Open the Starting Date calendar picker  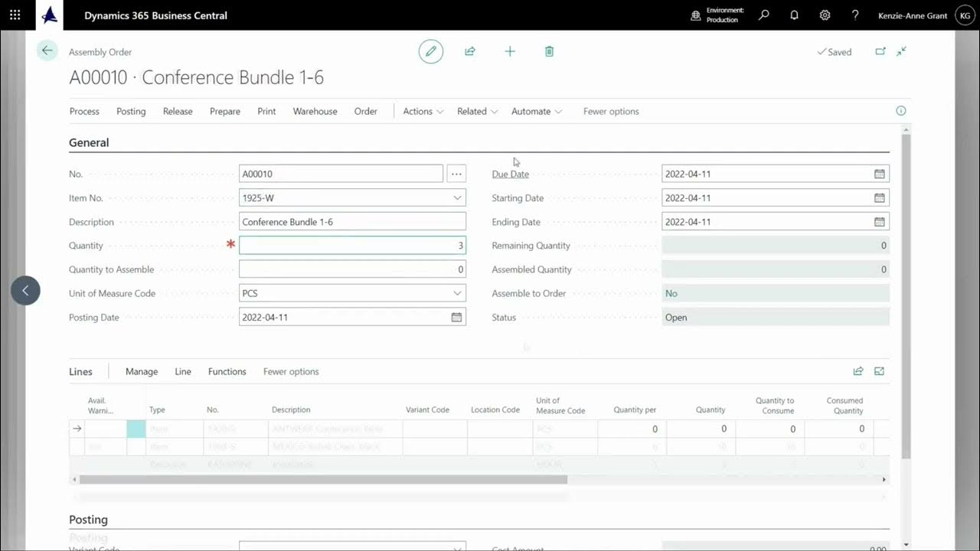(880, 197)
